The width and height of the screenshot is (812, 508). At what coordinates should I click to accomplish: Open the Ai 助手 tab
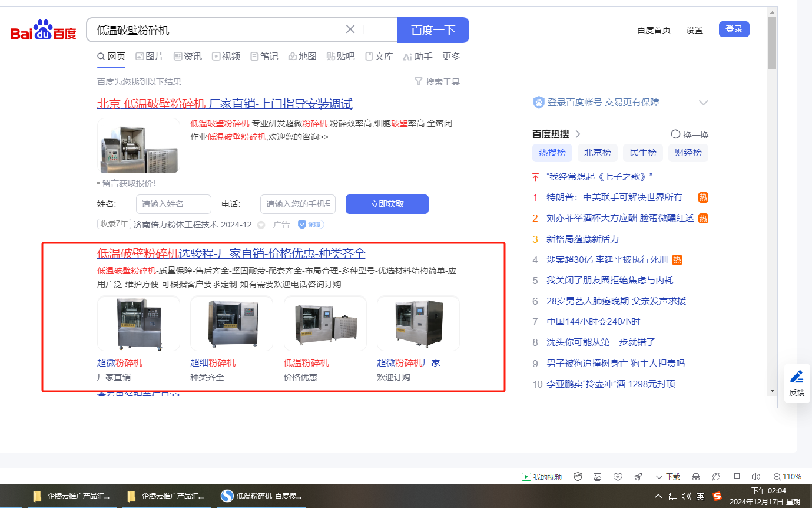(x=417, y=57)
